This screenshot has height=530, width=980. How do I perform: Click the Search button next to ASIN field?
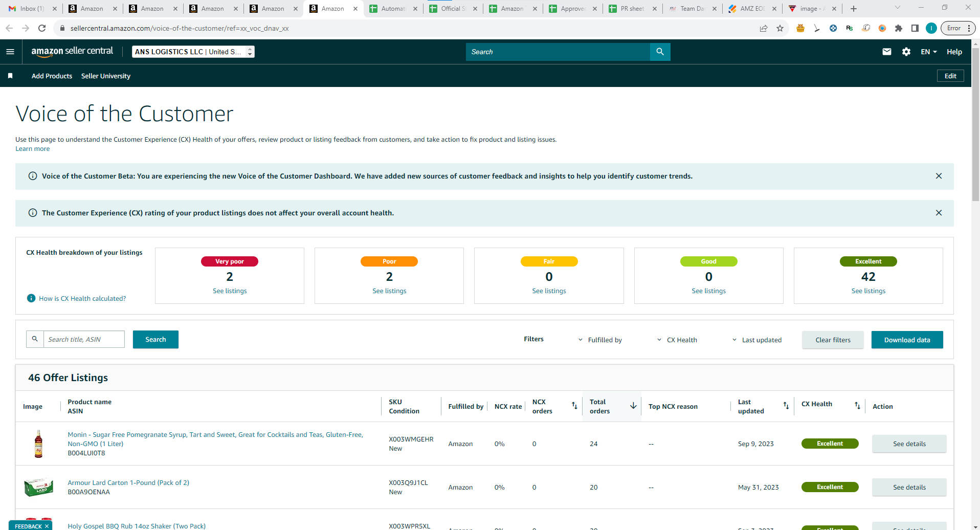[155, 339]
